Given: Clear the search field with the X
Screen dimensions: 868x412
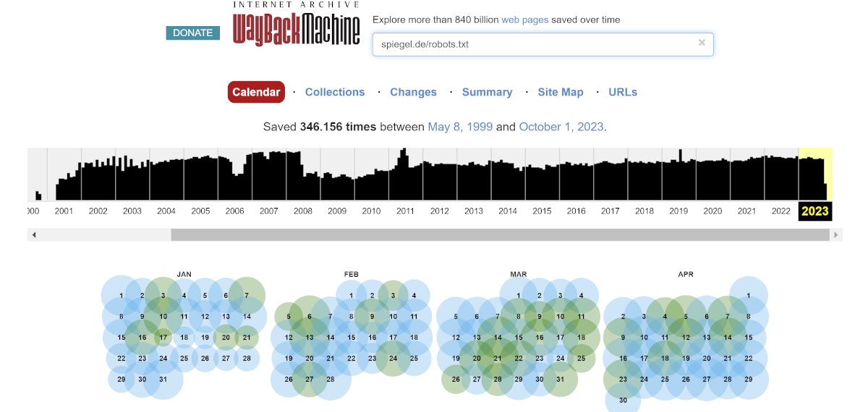Looking at the screenshot, I should (702, 43).
